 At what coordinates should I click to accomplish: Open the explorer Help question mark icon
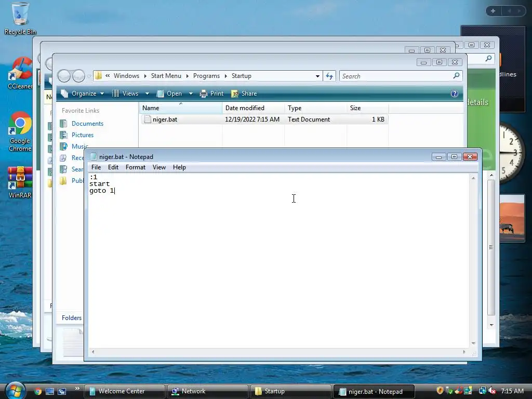point(454,94)
